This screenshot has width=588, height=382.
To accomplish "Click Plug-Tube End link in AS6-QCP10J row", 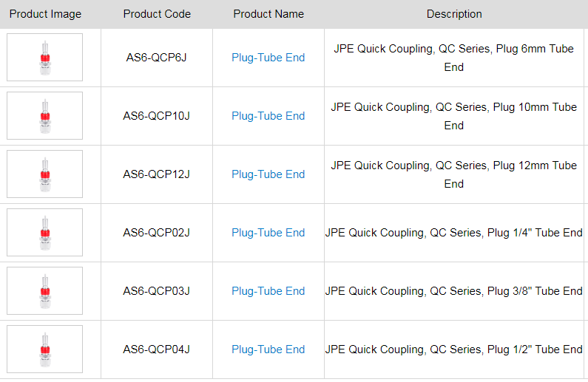I will (268, 116).
